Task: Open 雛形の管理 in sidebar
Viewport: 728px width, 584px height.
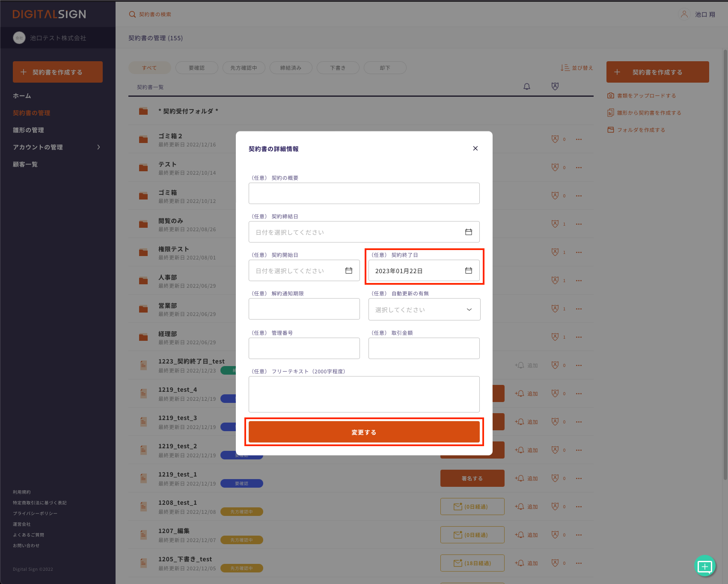Action: [28, 130]
